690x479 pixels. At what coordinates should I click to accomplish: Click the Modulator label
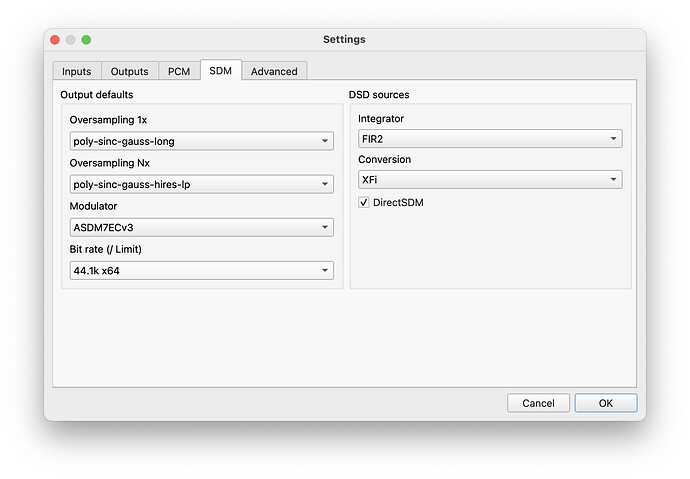(93, 206)
